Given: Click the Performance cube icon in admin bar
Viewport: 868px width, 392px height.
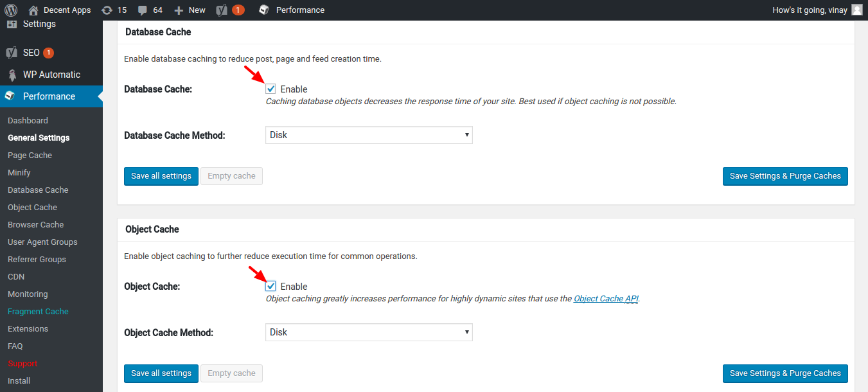Looking at the screenshot, I should [264, 10].
